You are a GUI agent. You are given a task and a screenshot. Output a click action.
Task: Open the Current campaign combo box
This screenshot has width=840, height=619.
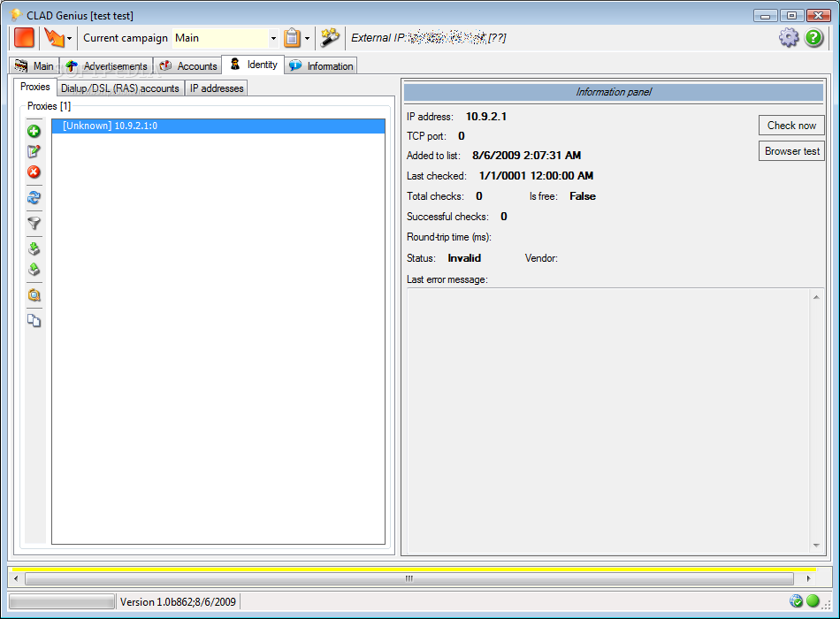pos(225,38)
